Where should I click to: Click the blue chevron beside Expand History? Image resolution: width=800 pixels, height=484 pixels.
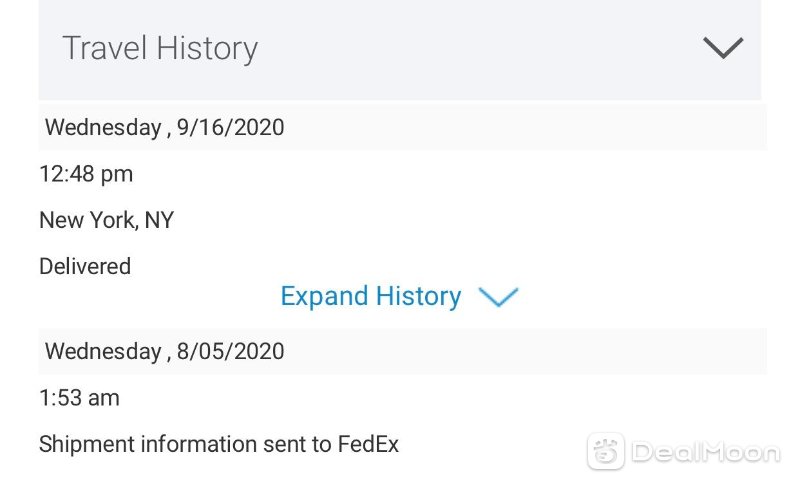[498, 296]
